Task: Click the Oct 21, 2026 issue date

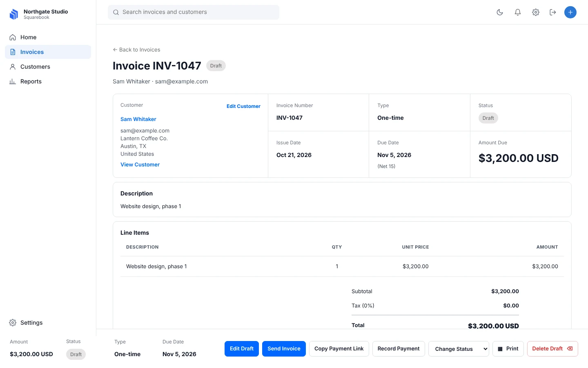Action: pyautogui.click(x=294, y=155)
